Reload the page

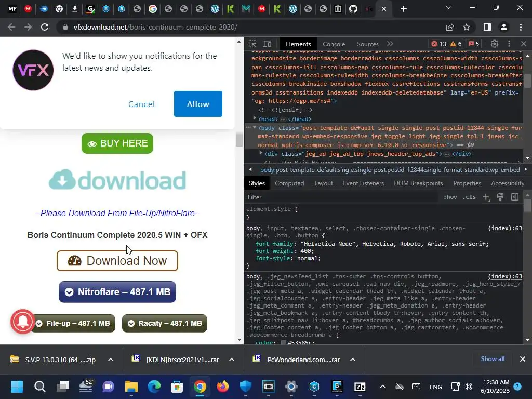[45, 27]
